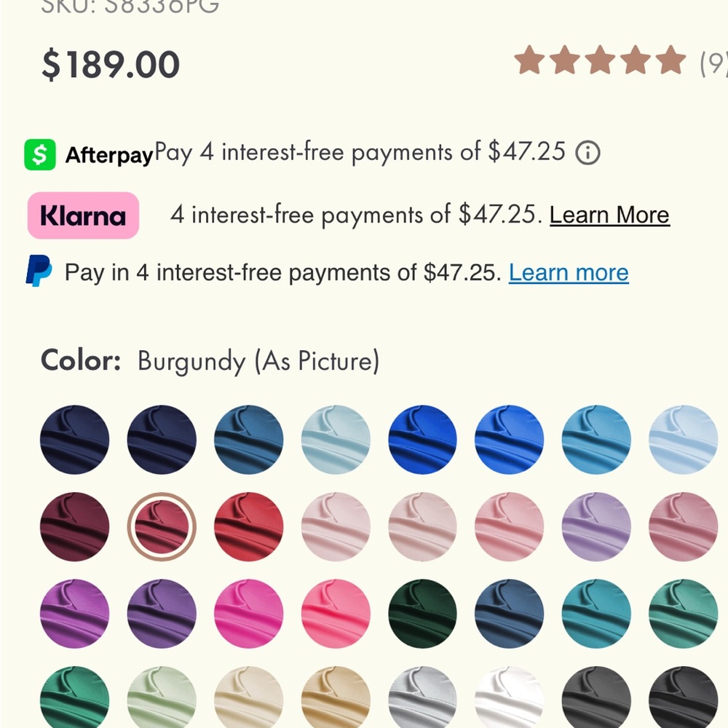Open PayPal Learn more link

pyautogui.click(x=569, y=272)
